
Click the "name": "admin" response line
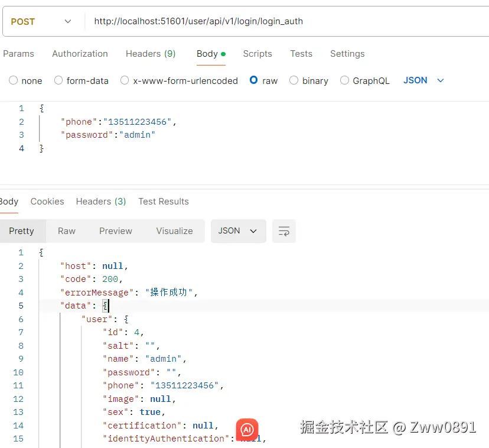(144, 359)
